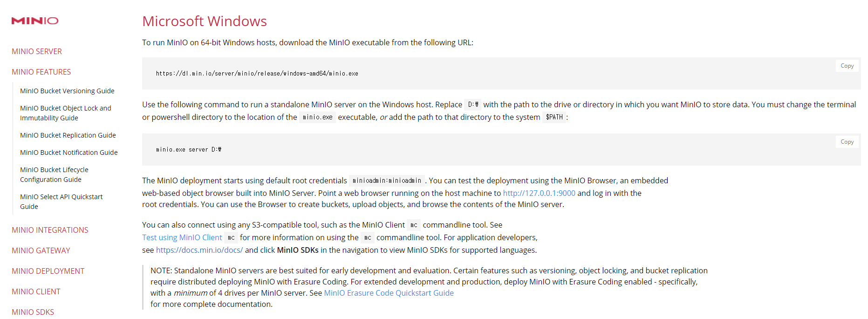
Task: Open MinIO Select API Quickstart Guide
Action: (x=62, y=201)
